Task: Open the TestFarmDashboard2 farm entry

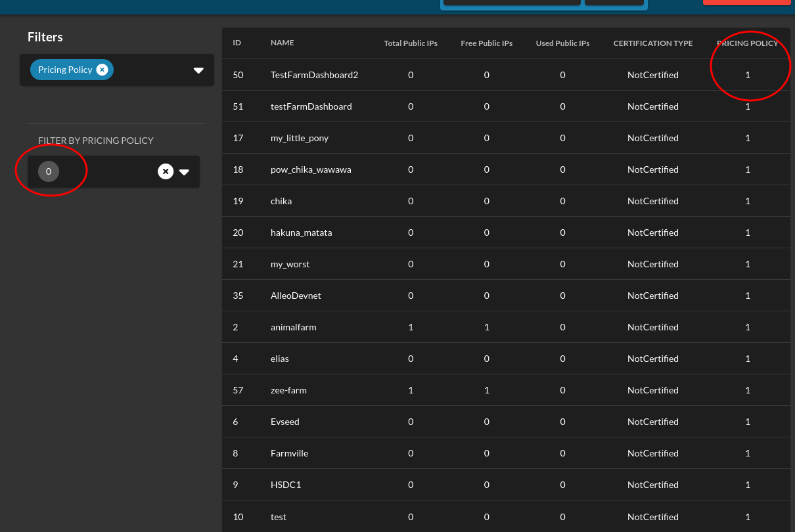Action: point(314,75)
